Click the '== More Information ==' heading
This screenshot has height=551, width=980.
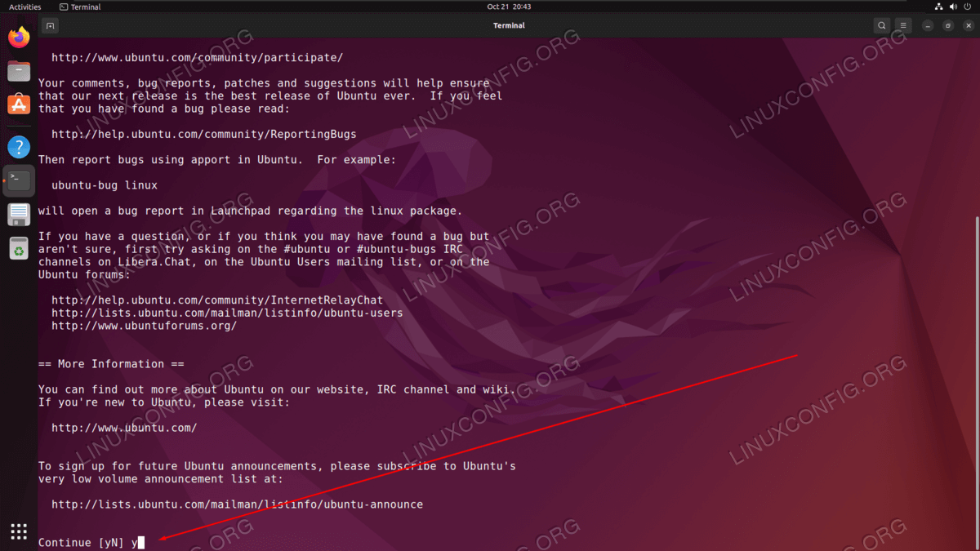click(x=111, y=364)
